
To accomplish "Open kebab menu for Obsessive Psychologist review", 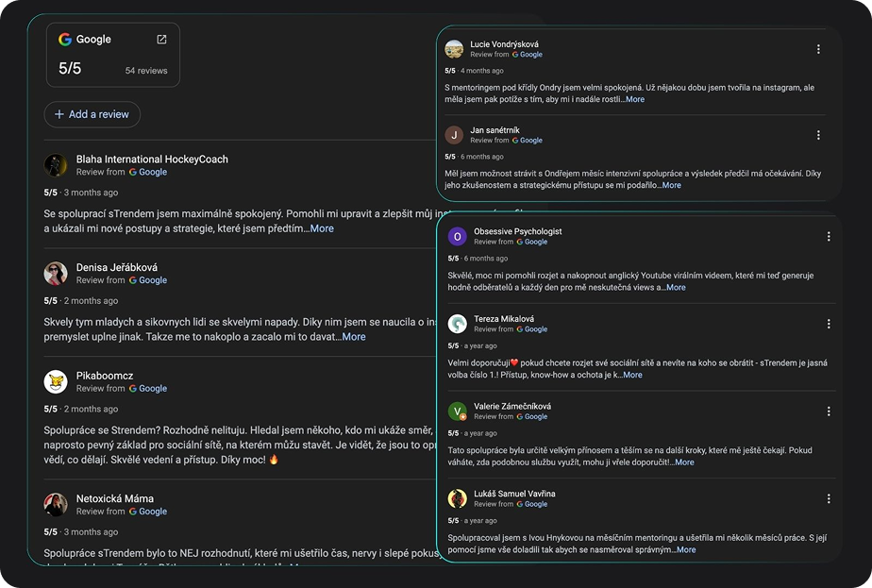I will 829,237.
